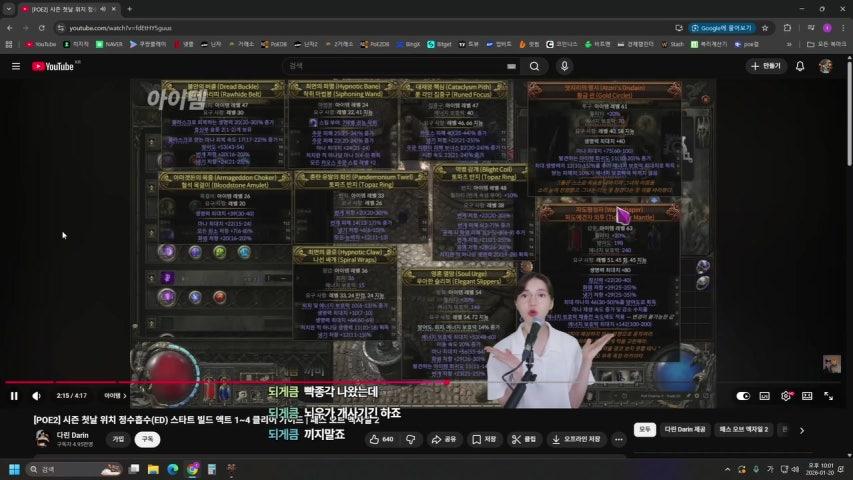Show hidden system tray icons
Screen dimensions: 853x480
tap(727, 469)
